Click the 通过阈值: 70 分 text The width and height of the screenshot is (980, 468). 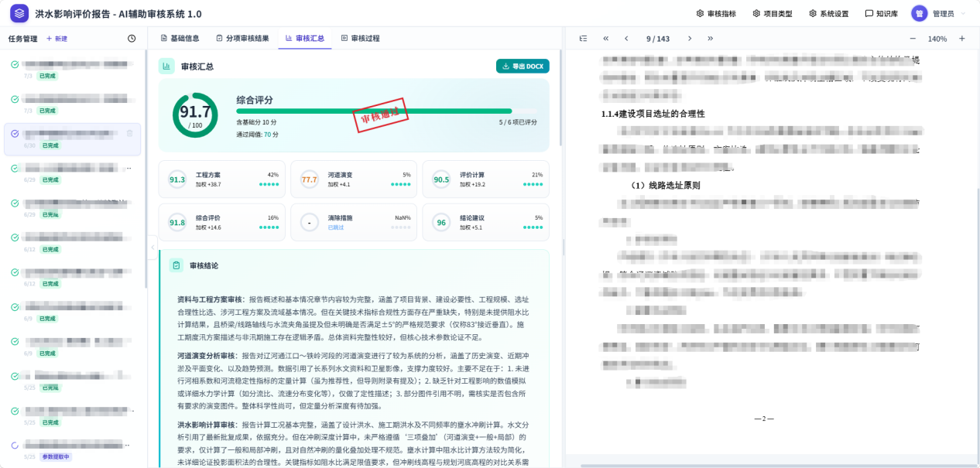pyautogui.click(x=258, y=135)
